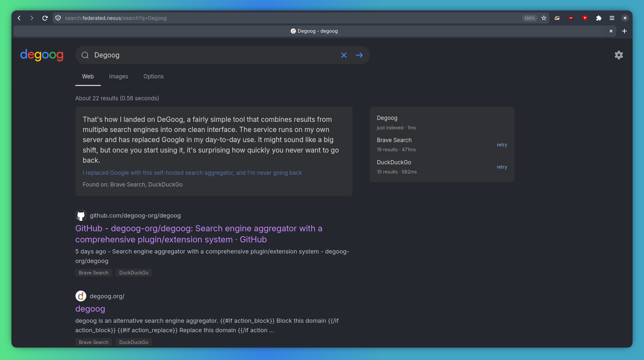Viewport: 644px width, 360px height.
Task: Open the uBlock Origin extension icon
Action: (x=571, y=18)
